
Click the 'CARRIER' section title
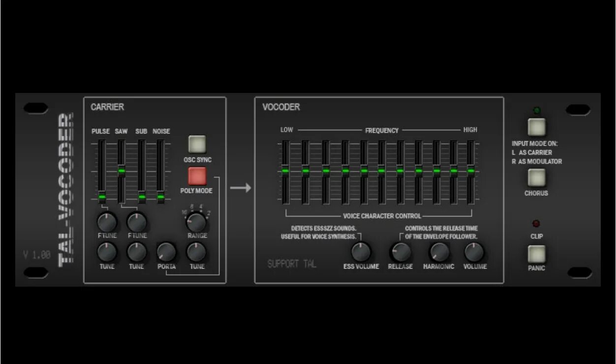(x=107, y=107)
